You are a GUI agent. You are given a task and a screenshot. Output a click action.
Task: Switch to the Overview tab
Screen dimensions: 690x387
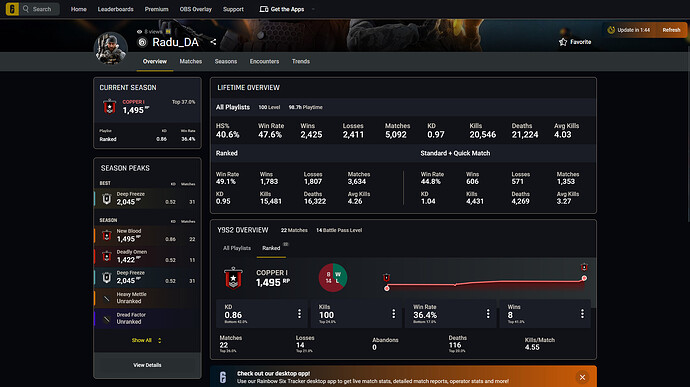154,62
